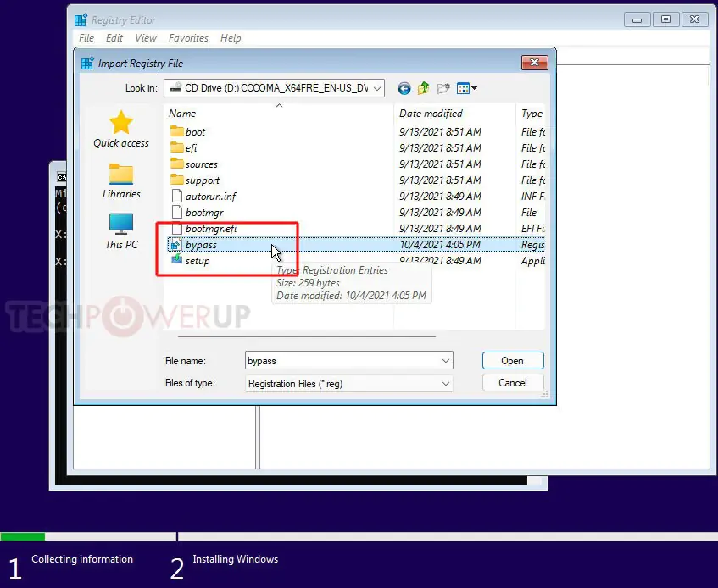Click the Open button
This screenshot has width=718, height=588.
[513, 361]
